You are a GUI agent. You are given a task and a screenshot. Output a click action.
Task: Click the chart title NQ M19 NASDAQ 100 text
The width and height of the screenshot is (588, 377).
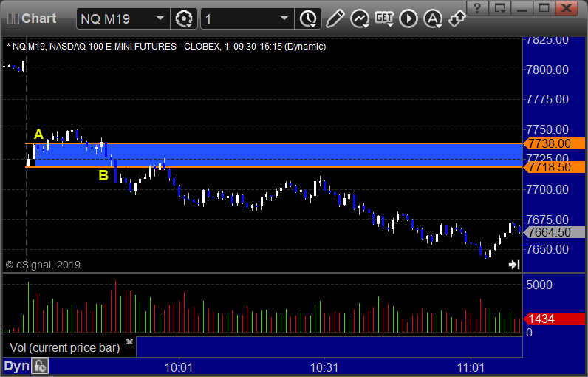click(x=166, y=47)
